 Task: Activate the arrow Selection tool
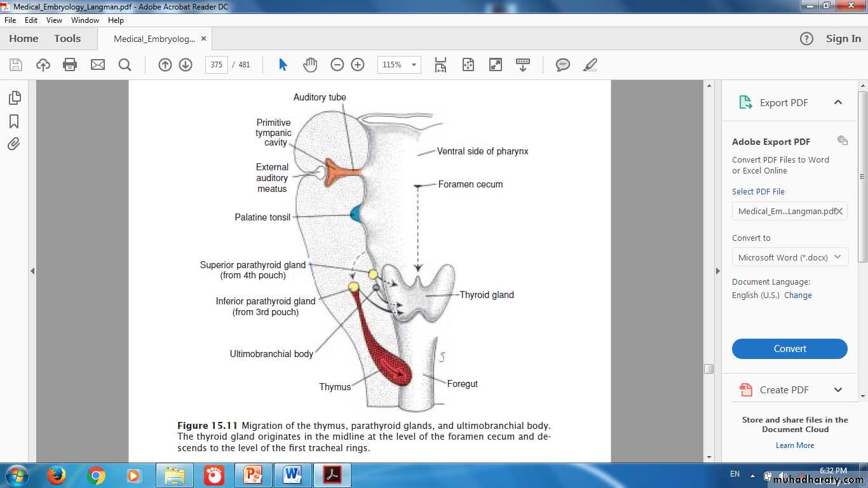coord(283,65)
